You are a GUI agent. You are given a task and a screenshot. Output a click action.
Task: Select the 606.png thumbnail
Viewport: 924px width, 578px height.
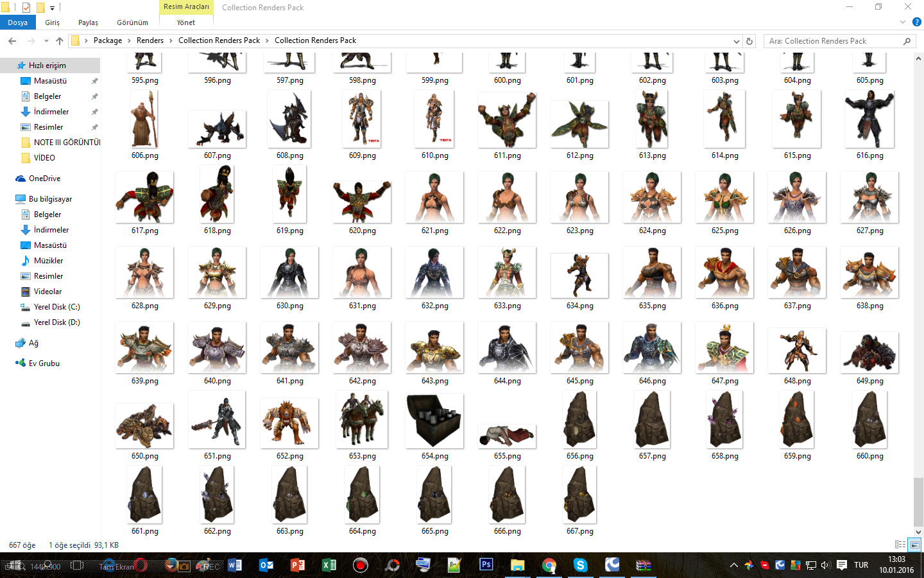(145, 119)
